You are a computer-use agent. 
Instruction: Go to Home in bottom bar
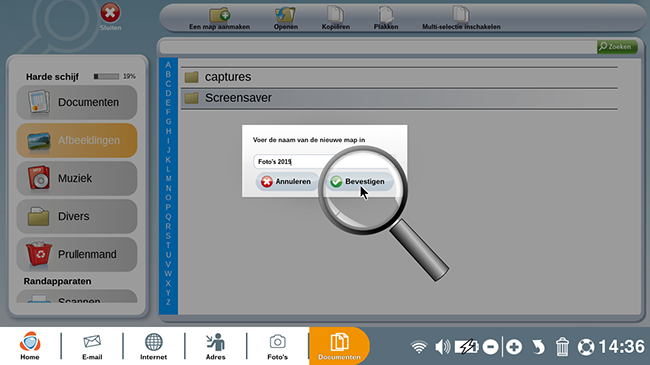click(30, 346)
